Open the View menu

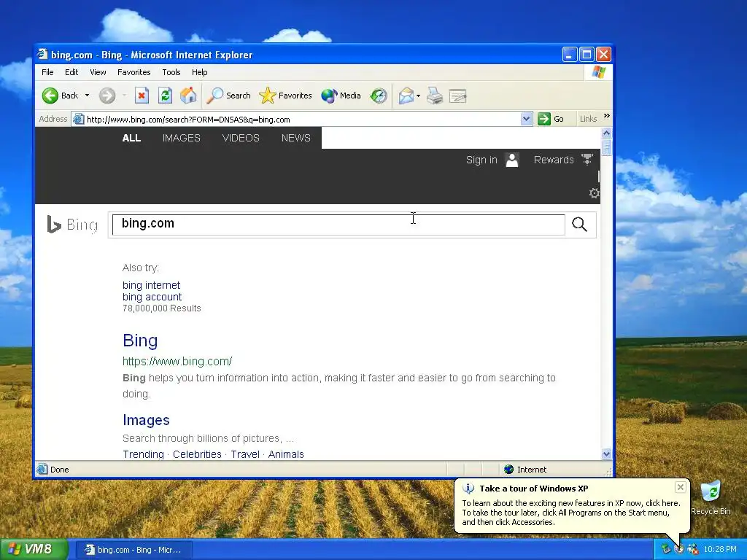(98, 72)
